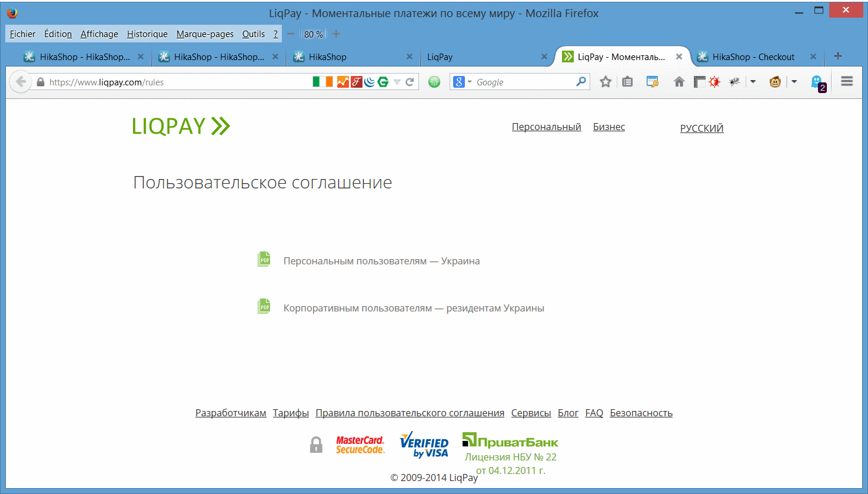This screenshot has height=494, width=868.
Task: Open the Marque-pages menu
Action: point(205,34)
